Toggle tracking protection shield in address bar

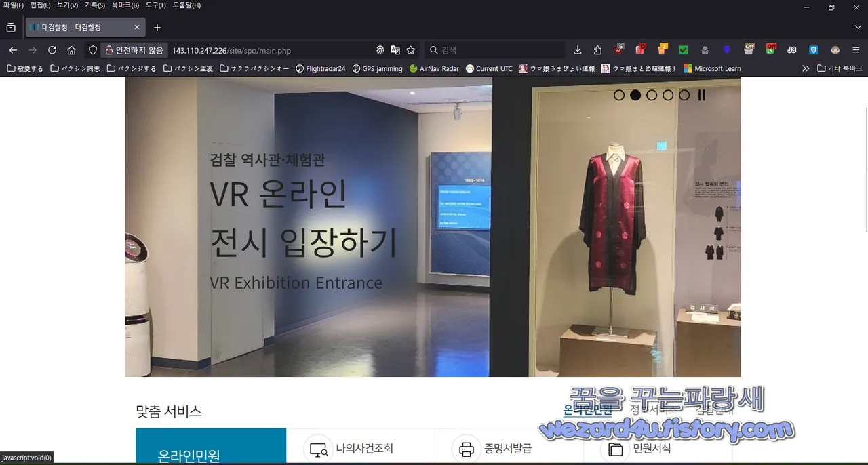pos(92,50)
